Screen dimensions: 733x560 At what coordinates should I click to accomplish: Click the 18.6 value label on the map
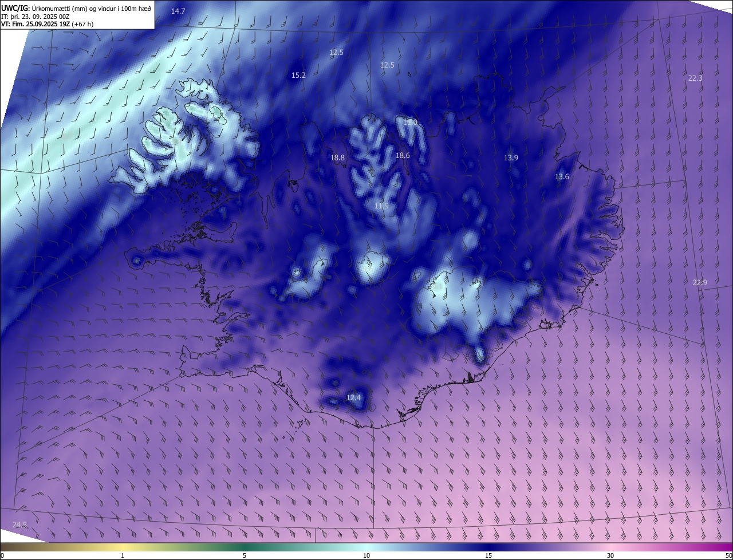[403, 156]
